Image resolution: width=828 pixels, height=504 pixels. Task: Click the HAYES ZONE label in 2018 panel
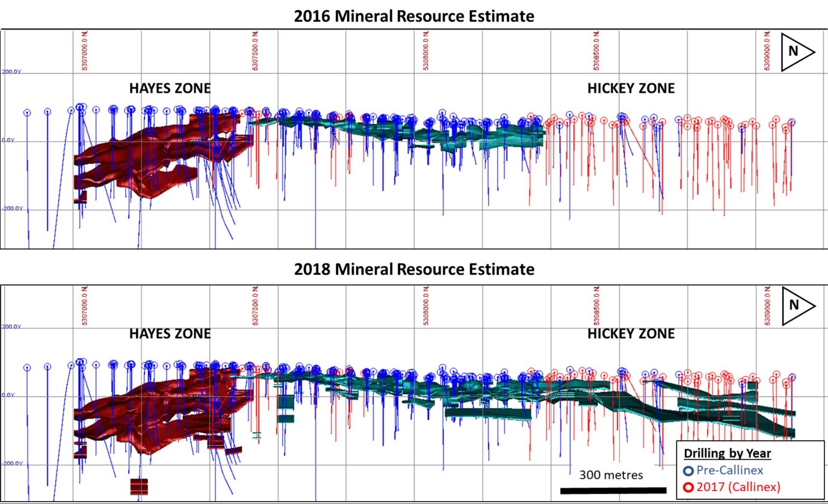coord(170,334)
